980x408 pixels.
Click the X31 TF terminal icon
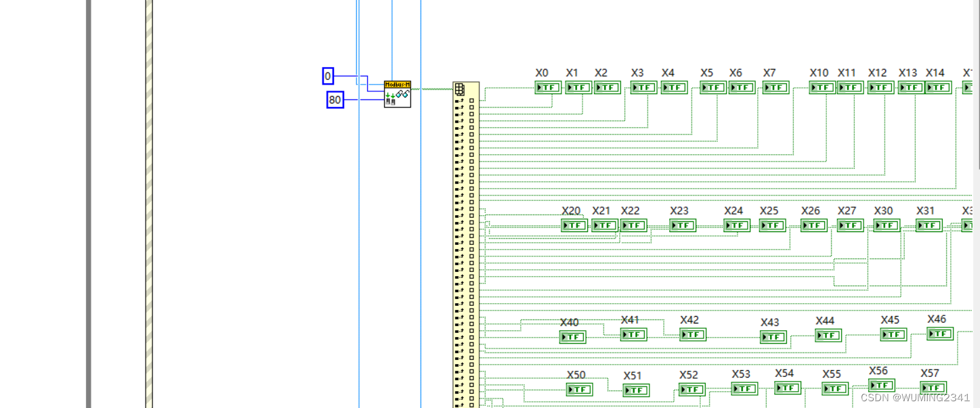(x=927, y=225)
